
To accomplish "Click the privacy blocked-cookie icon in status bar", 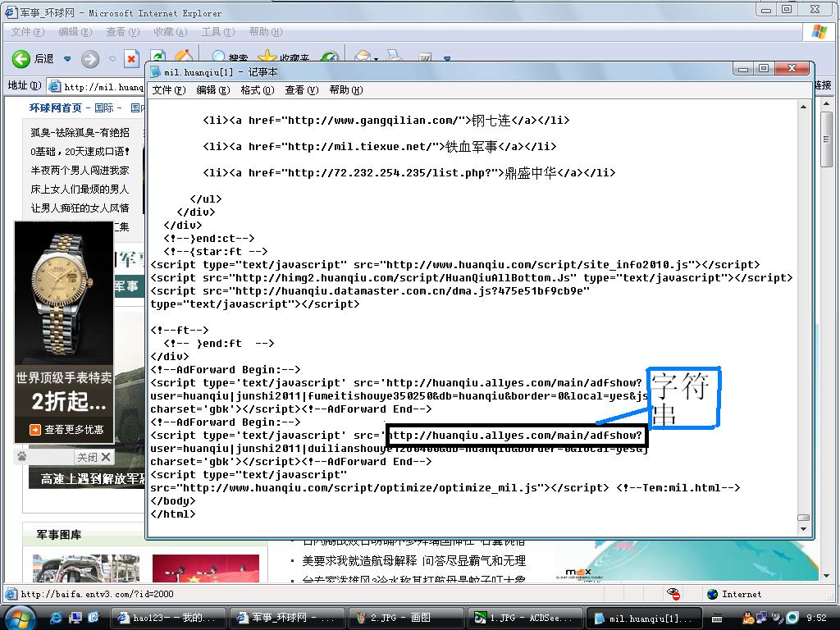I will (673, 594).
